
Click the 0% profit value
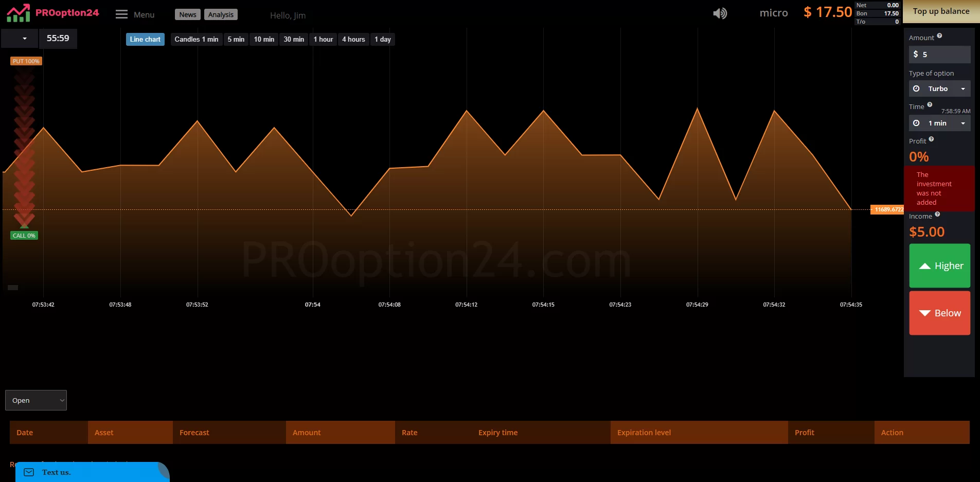coord(919,157)
